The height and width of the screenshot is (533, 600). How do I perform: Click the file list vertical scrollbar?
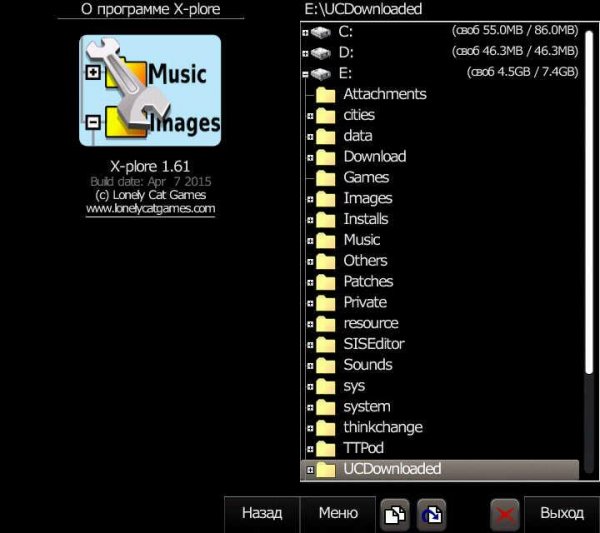click(589, 252)
